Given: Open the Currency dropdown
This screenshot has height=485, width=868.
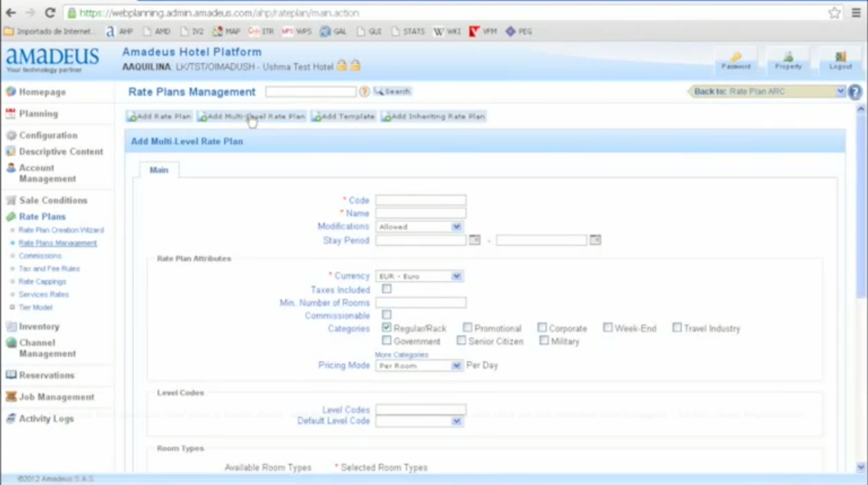Looking at the screenshot, I should pos(419,276).
